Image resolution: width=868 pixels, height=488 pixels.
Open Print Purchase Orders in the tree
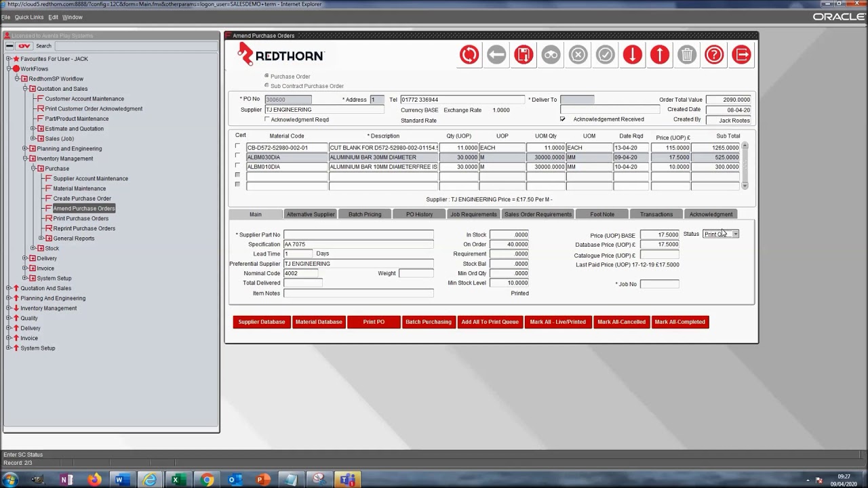pos(81,218)
